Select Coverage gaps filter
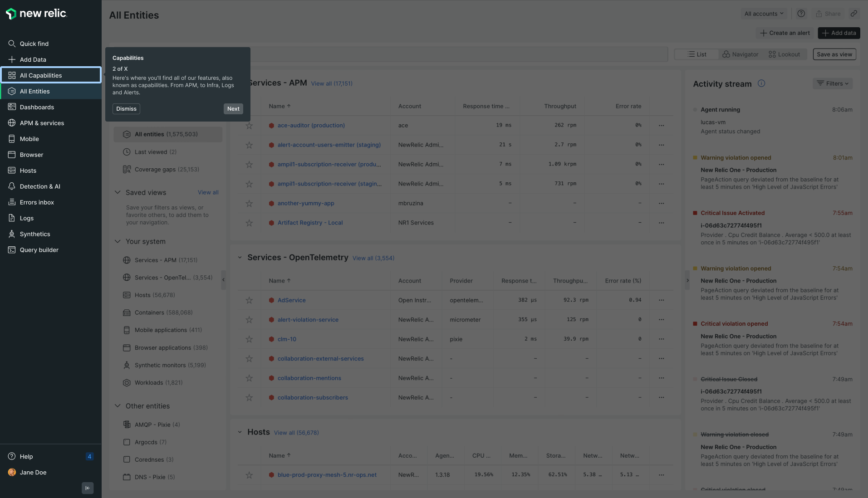The height and width of the screenshot is (498, 868). point(168,170)
